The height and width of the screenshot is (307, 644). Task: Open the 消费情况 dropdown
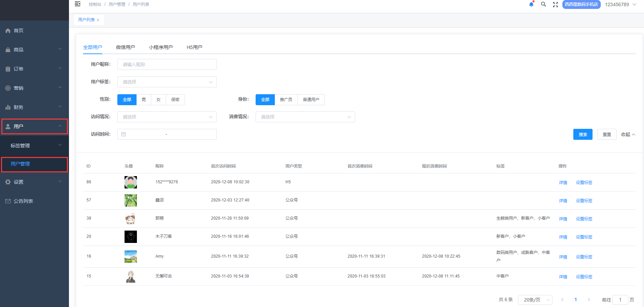click(305, 117)
